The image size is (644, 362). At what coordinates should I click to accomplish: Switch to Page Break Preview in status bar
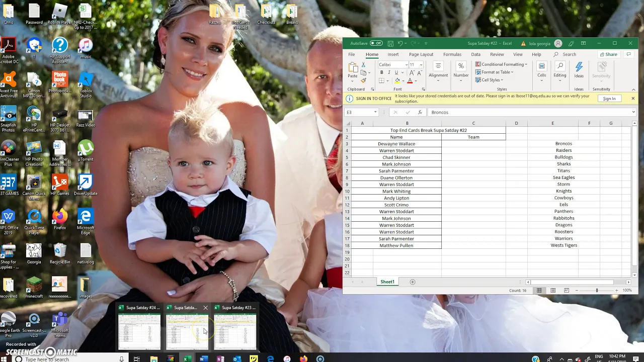[x=567, y=291]
